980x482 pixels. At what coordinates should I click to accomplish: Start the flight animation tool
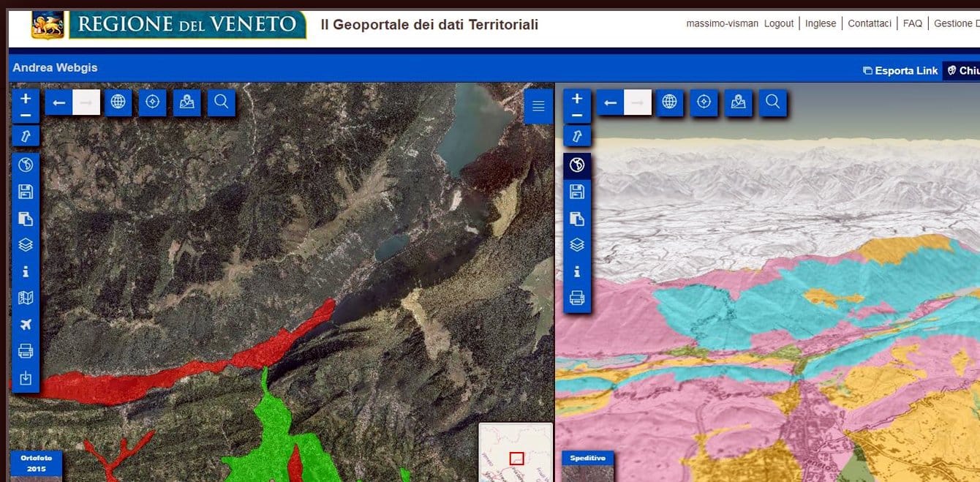(x=26, y=325)
